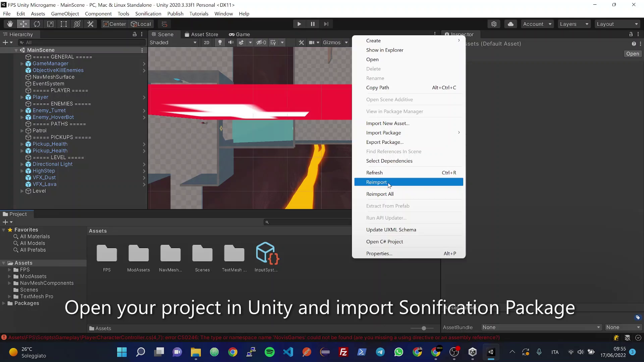Toggle scene lighting bulb icon

[220, 43]
